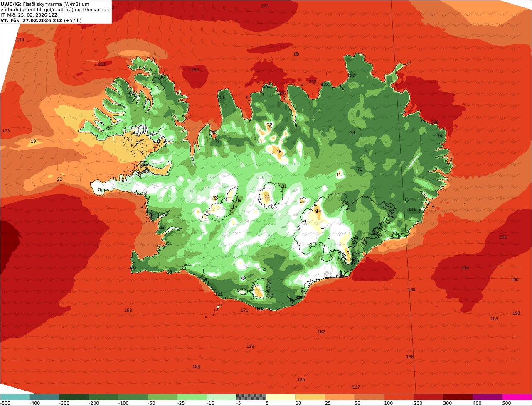Click the map value '298'
Image resolution: width=532 pixels, height=406 pixels.
[x=435, y=122]
